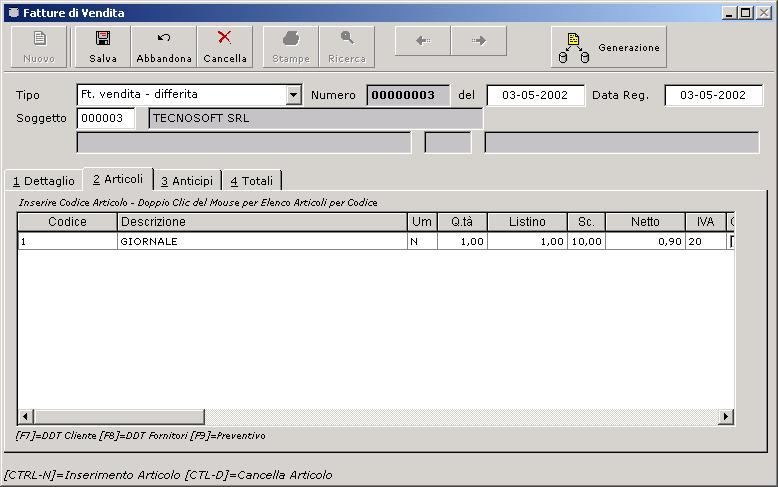Screen dimensions: 778x487
Task: Click the IVA column header
Action: tap(706, 222)
